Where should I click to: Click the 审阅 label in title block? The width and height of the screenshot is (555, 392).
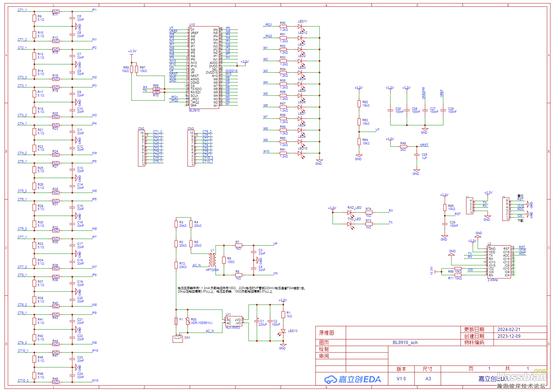pos(324,356)
